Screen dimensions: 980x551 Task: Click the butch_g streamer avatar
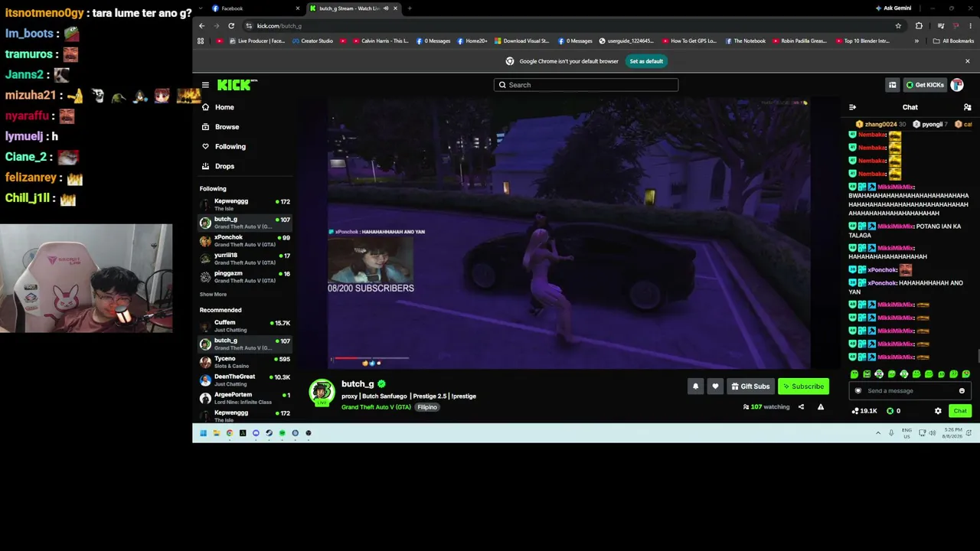(x=322, y=392)
